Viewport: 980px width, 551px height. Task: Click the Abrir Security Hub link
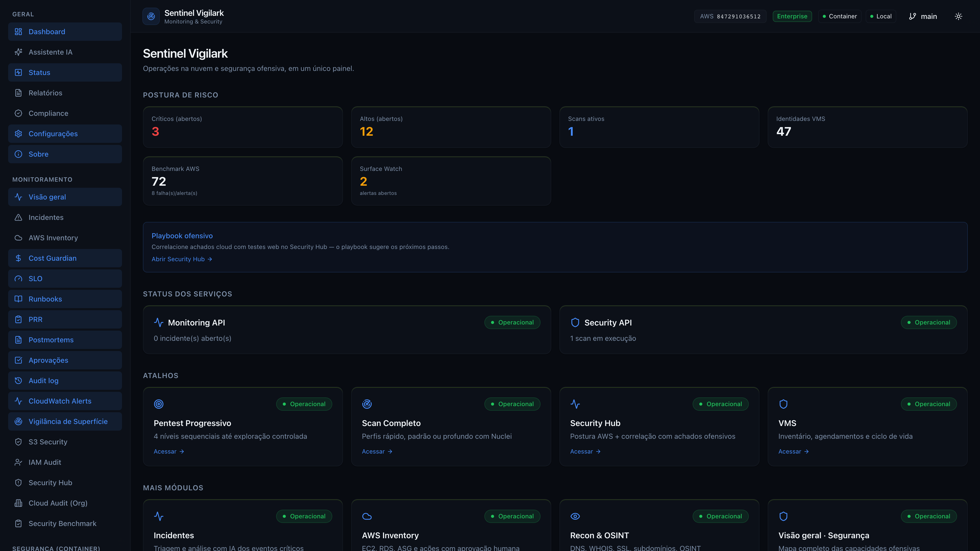pyautogui.click(x=182, y=259)
